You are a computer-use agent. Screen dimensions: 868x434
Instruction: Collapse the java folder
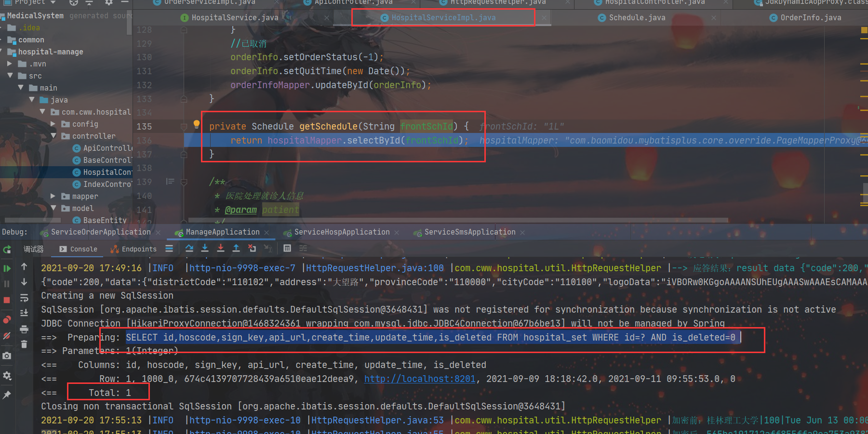pyautogui.click(x=32, y=100)
